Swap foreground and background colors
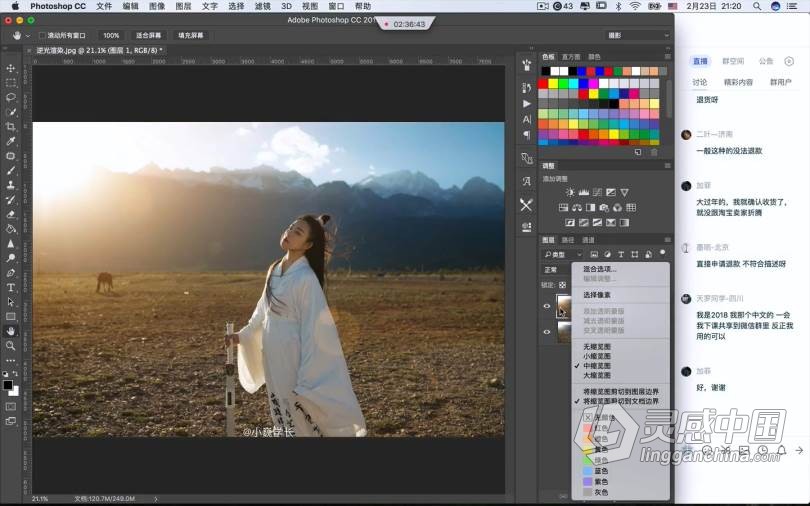 click(15, 374)
